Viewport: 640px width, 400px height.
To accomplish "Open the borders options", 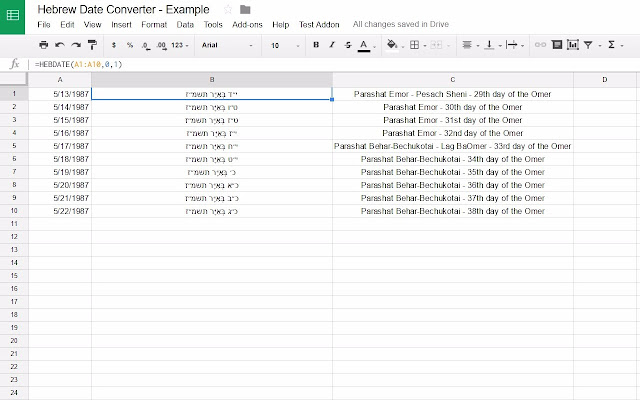I will [x=414, y=45].
